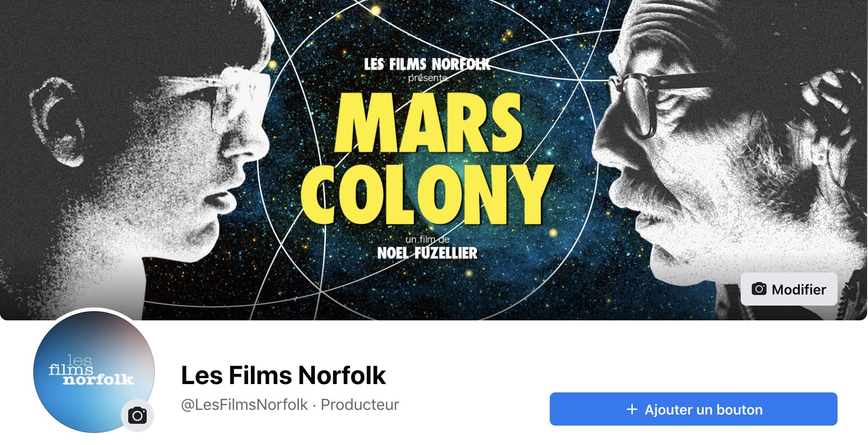Click the yellow COLONY word on the cover
Screen dimensions: 868x445
pos(427,194)
